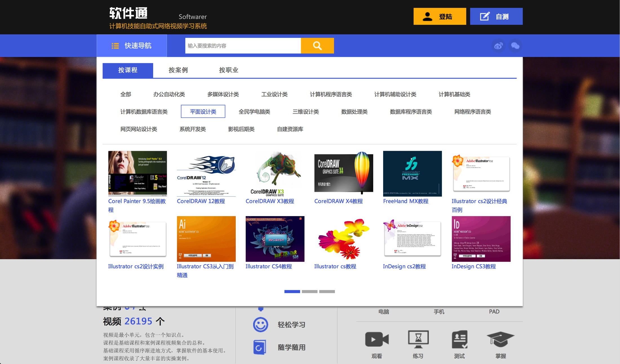Open the InDesign cs2 thumbnail
Image resolution: width=620 pixels, height=364 pixels.
412,239
